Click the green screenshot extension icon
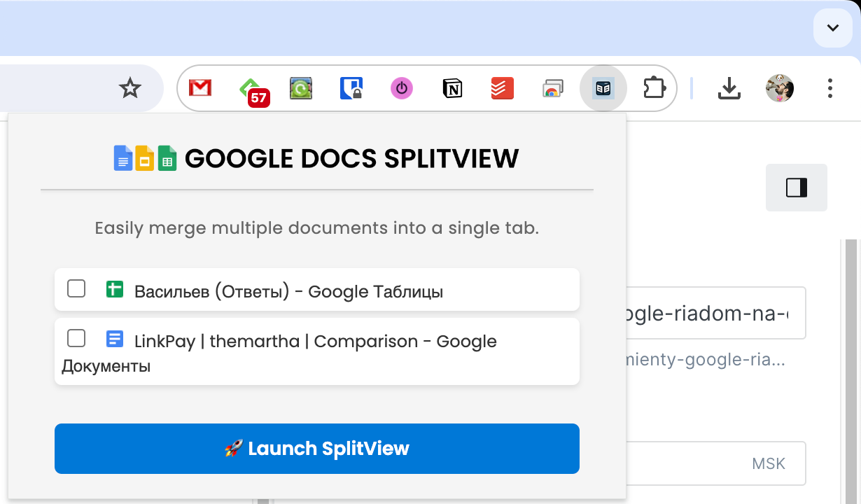 point(301,88)
